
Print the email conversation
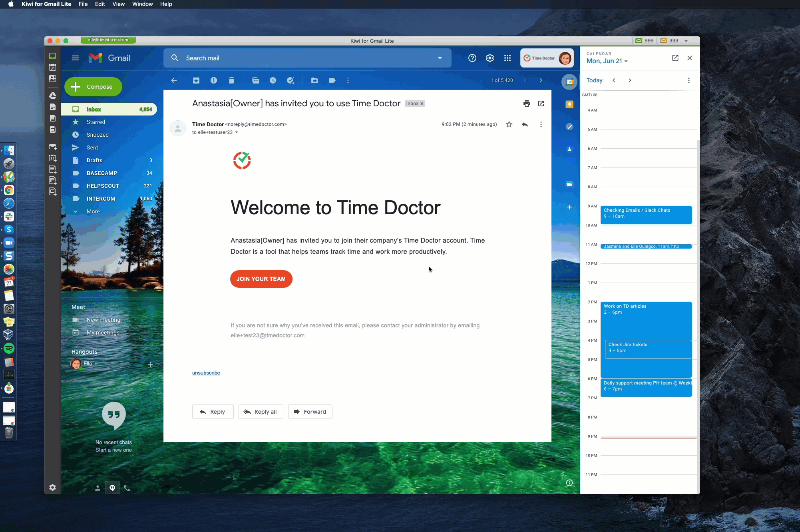tap(527, 104)
